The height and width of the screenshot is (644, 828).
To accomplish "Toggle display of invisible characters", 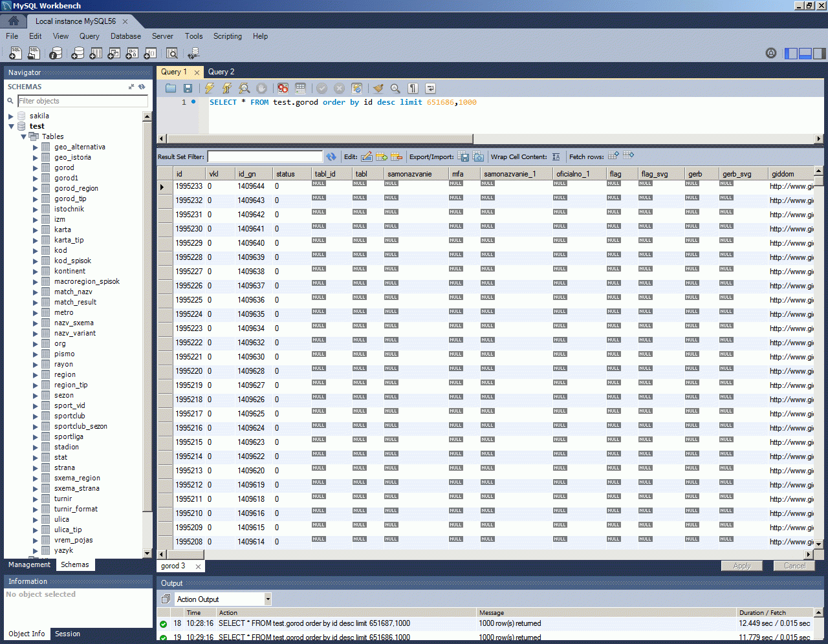I will point(413,88).
